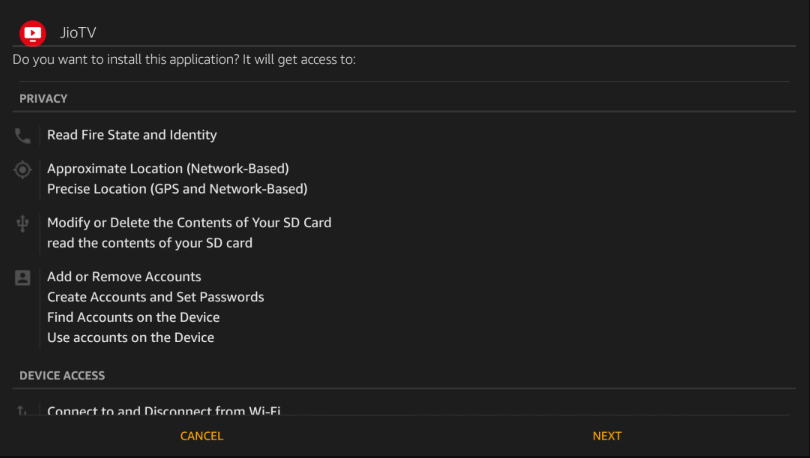Image resolution: width=810 pixels, height=458 pixels.
Task: Click Create Accounts and Set Passwords entry
Action: [155, 297]
